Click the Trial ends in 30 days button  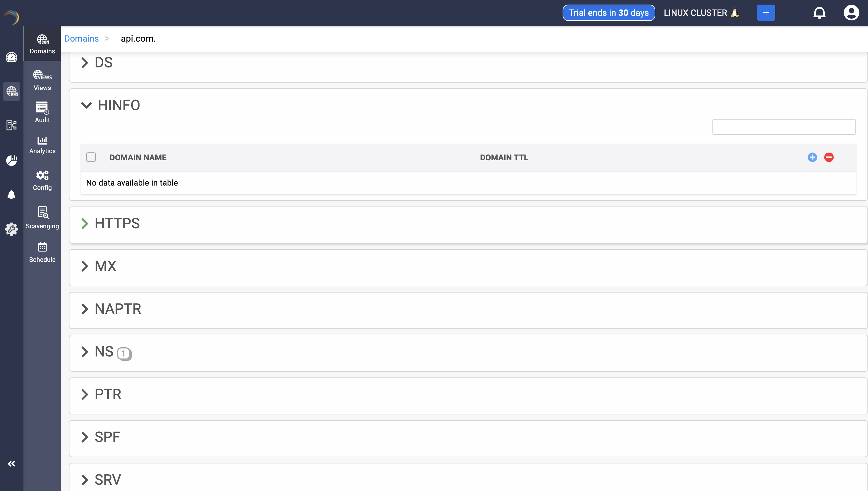(609, 13)
